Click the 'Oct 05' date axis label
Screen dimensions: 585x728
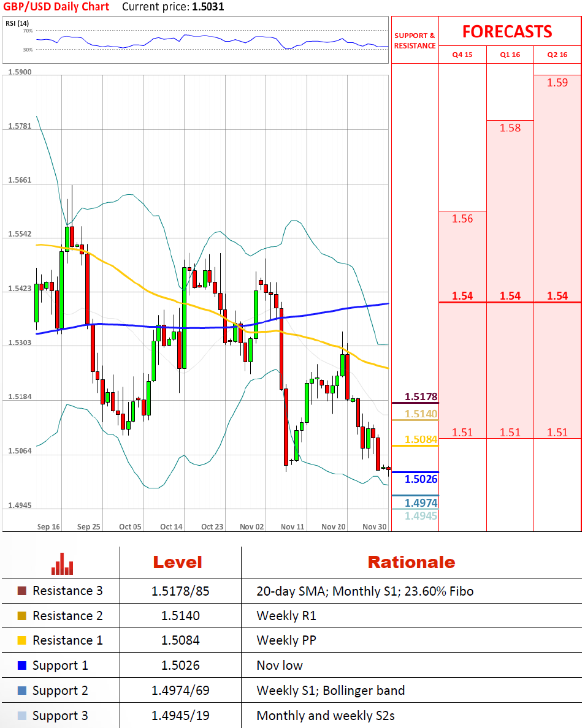click(130, 526)
